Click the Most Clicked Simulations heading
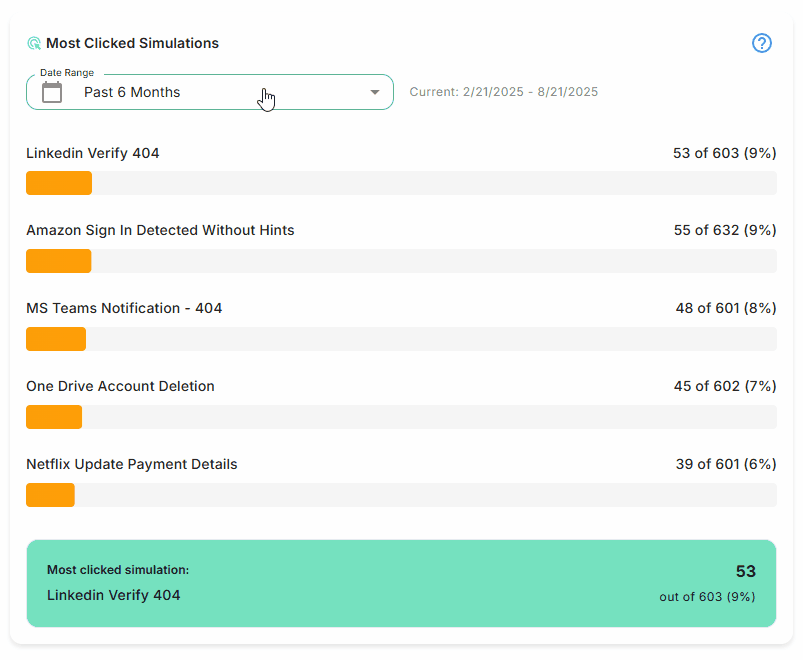Viewport: 803px width, 660px height. pyautogui.click(x=132, y=44)
